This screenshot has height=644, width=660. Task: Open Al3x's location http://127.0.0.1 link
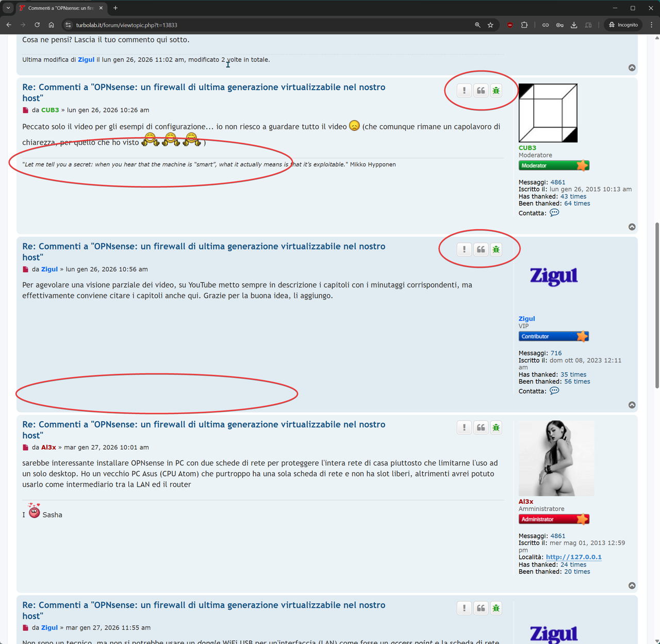tap(574, 557)
